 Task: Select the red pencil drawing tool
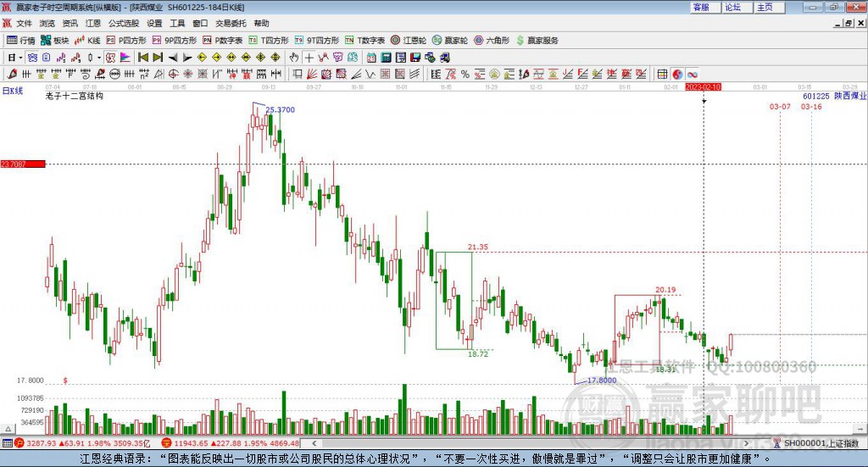[x=13, y=74]
